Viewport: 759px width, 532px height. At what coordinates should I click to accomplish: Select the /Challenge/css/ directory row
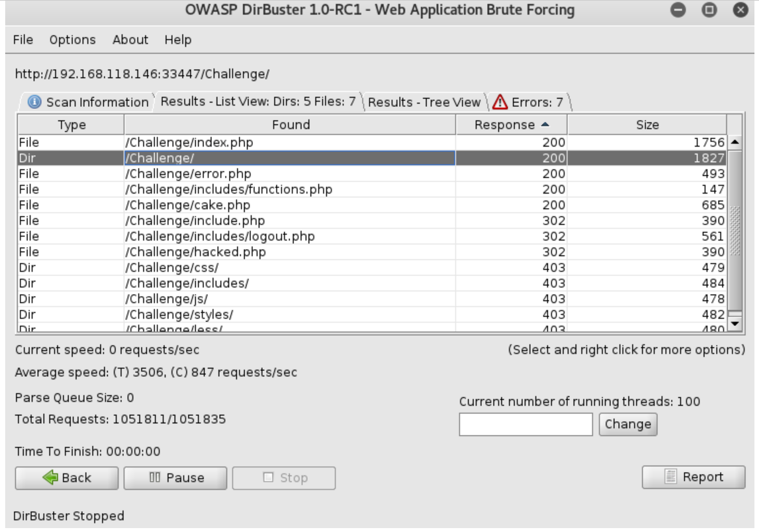(372, 267)
